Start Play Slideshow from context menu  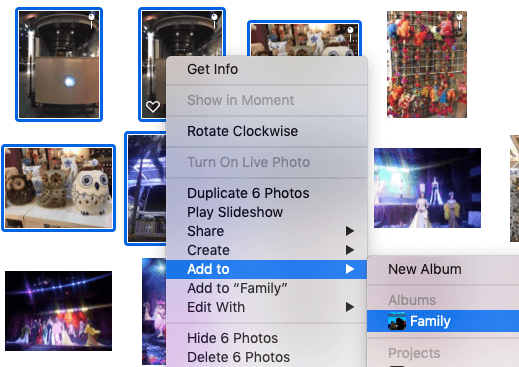click(x=267, y=212)
